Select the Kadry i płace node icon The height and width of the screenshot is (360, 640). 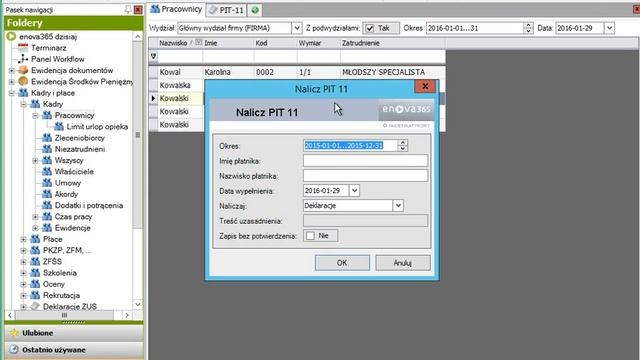(23, 93)
